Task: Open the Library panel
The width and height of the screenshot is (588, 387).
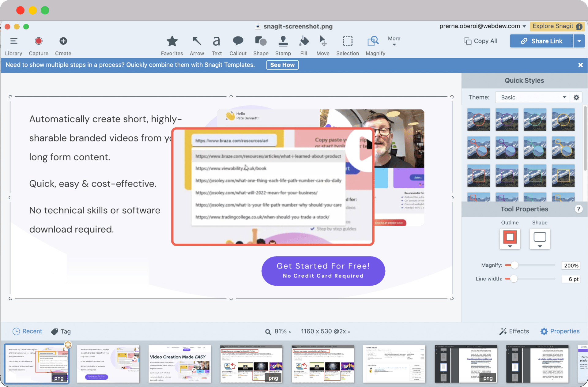Action: click(13, 45)
